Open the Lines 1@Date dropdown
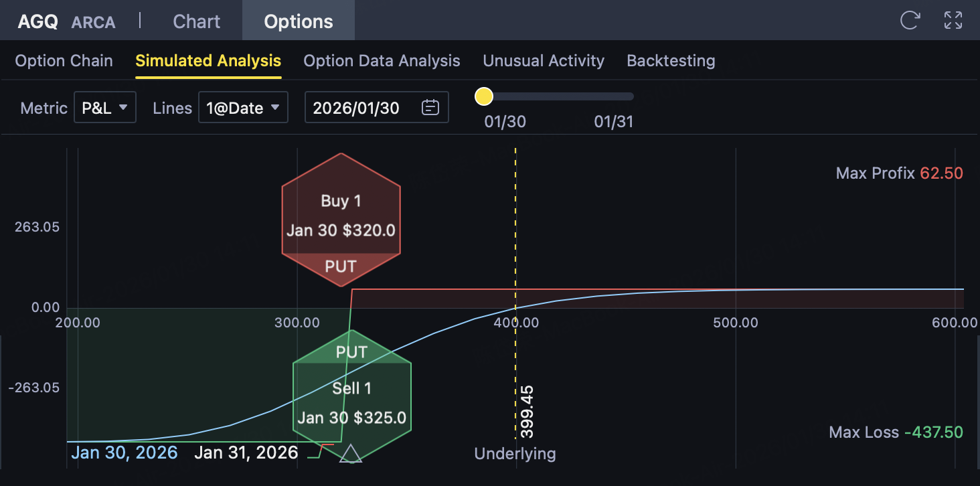980x486 pixels. pyautogui.click(x=243, y=108)
